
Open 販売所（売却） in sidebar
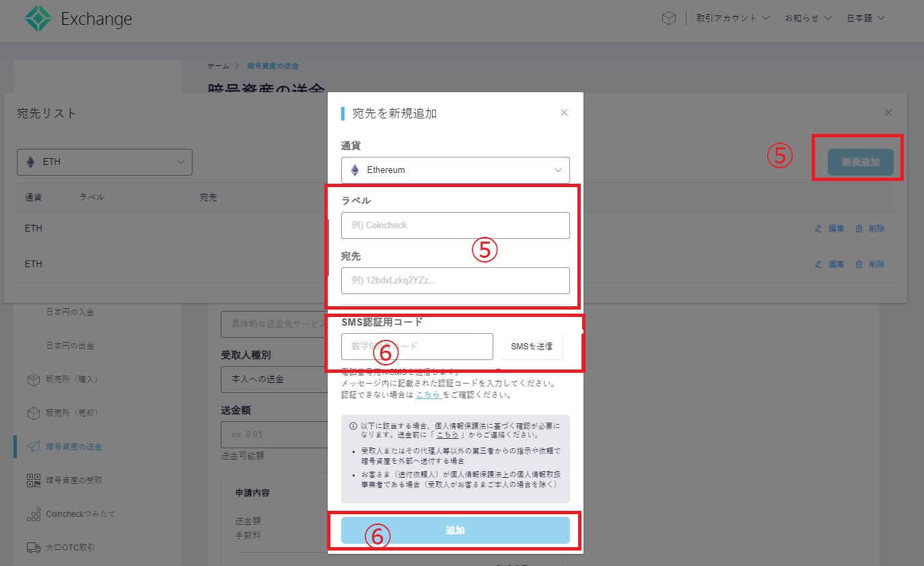[72, 413]
